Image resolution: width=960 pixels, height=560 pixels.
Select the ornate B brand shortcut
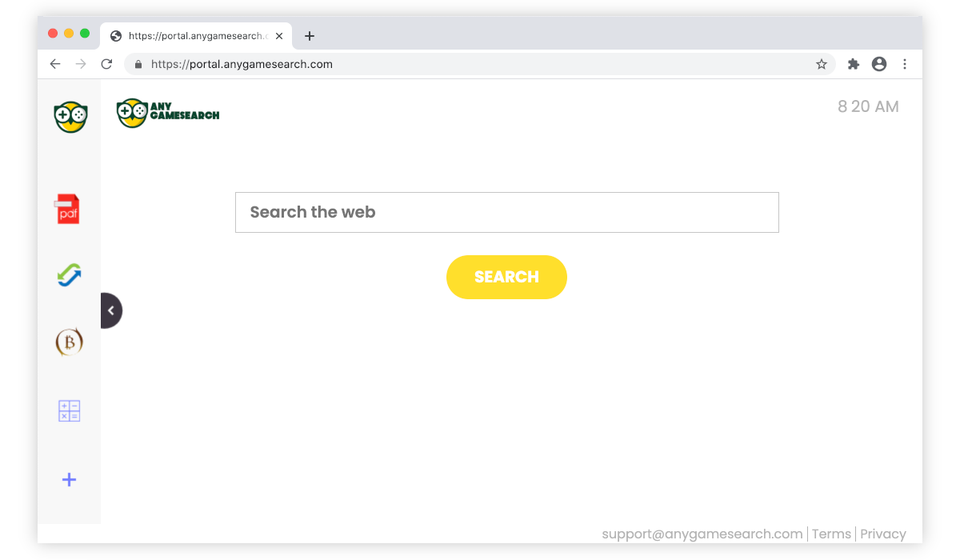[69, 342]
